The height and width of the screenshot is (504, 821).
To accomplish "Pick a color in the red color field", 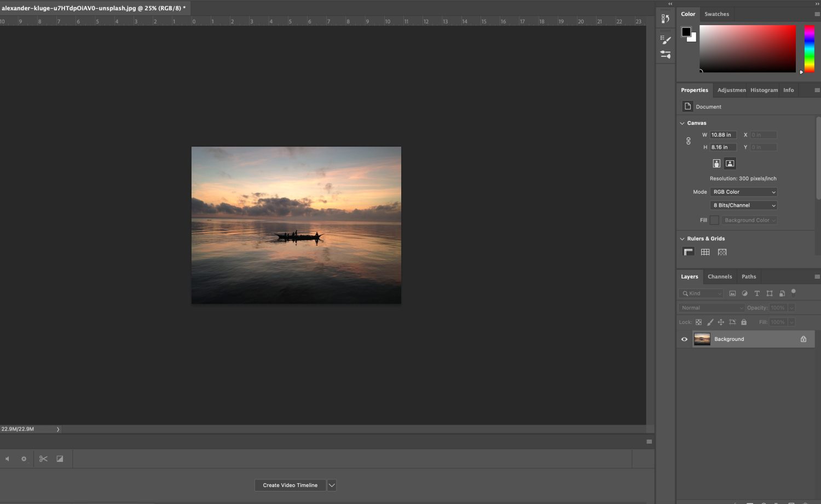I will (x=748, y=49).
